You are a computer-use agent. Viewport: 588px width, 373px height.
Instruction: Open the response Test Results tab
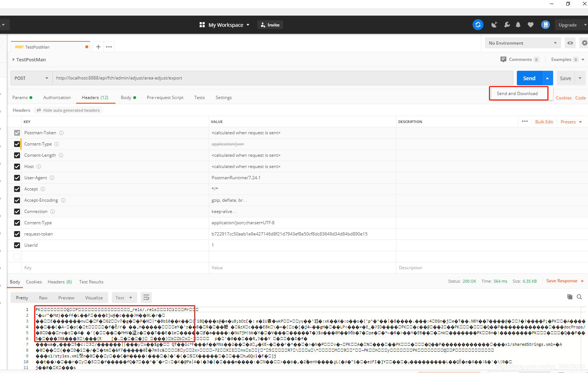91,282
